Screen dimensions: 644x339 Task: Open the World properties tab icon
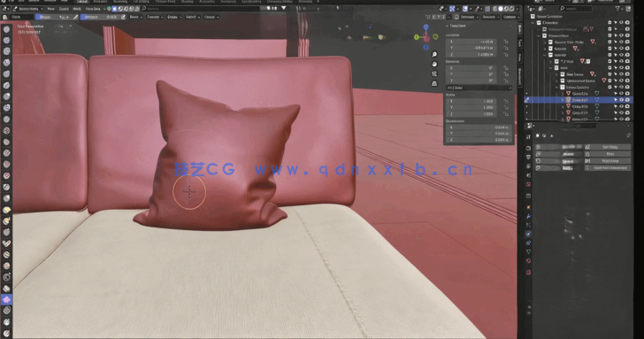coord(529,184)
